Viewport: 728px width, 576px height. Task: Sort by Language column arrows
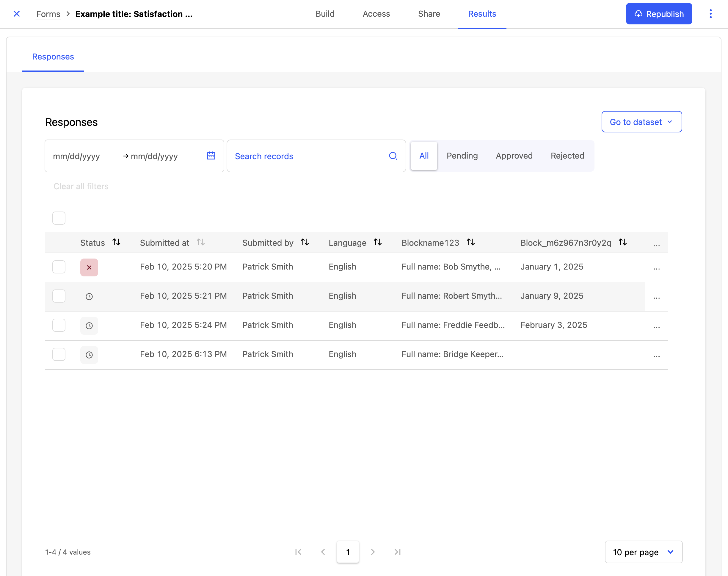(377, 242)
